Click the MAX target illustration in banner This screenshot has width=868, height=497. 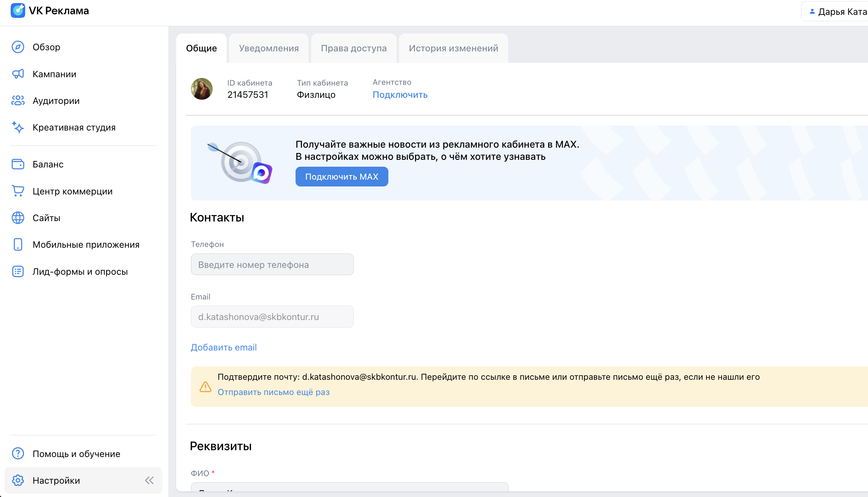tap(240, 163)
